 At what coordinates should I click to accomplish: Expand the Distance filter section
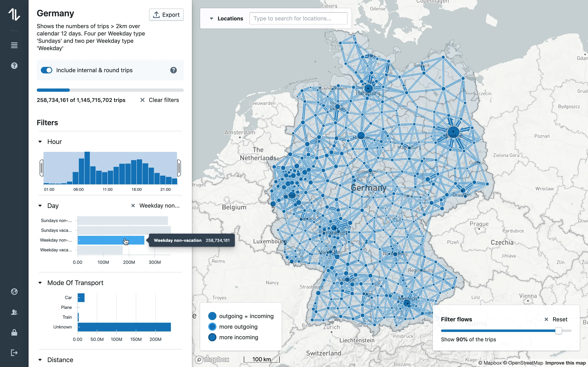(40, 360)
